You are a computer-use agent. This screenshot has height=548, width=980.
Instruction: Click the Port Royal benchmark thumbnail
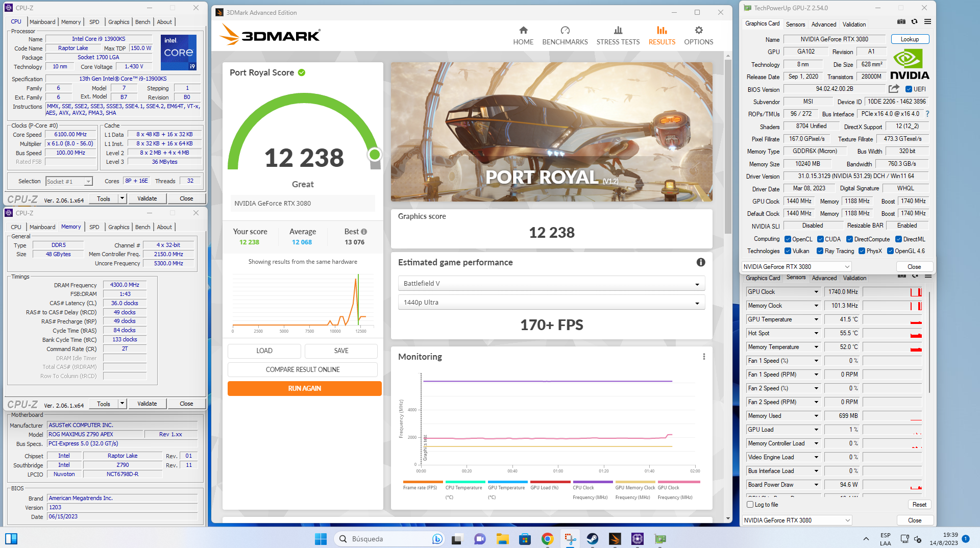551,132
